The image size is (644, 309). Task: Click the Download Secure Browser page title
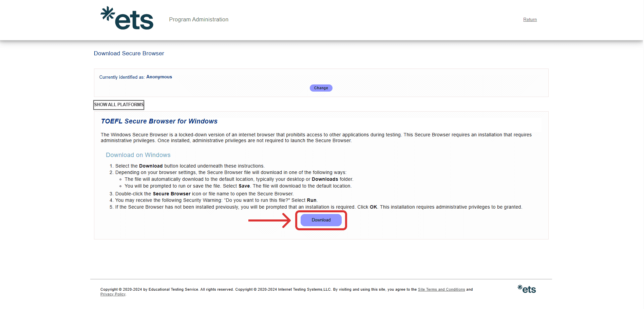[129, 54]
